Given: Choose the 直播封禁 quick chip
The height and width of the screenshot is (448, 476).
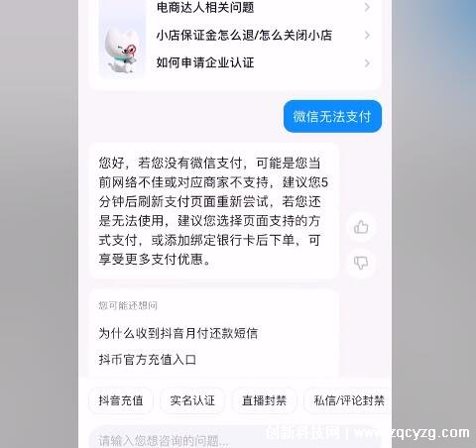Looking at the screenshot, I should click(x=264, y=400).
